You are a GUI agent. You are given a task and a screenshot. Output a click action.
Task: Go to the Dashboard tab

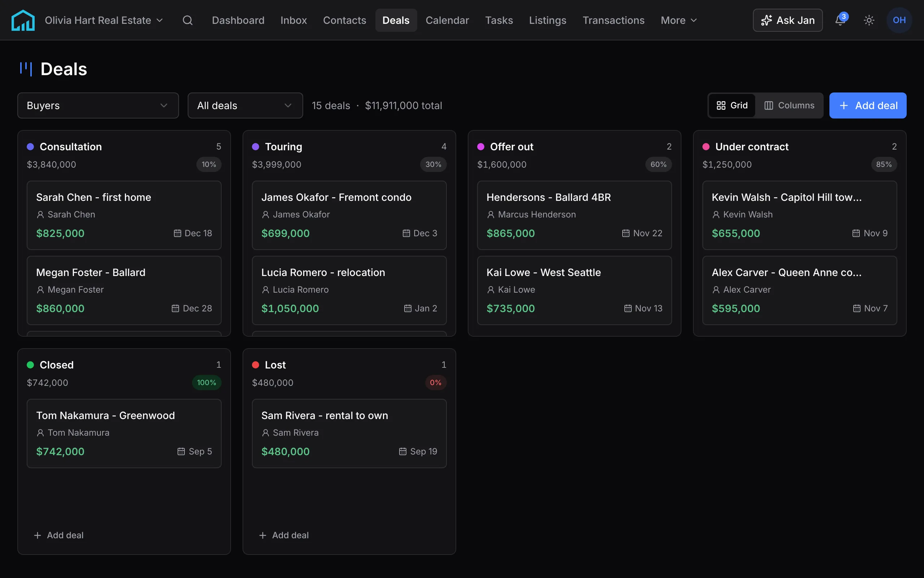pyautogui.click(x=238, y=20)
